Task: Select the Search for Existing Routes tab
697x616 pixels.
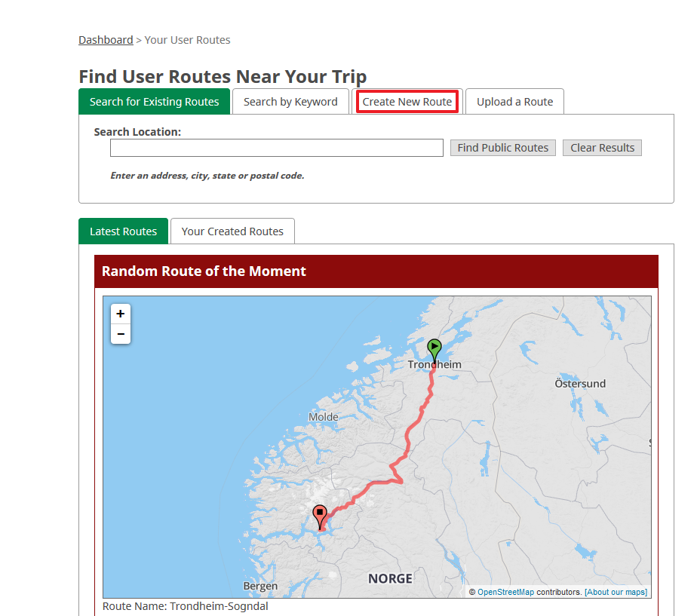Action: tap(154, 102)
